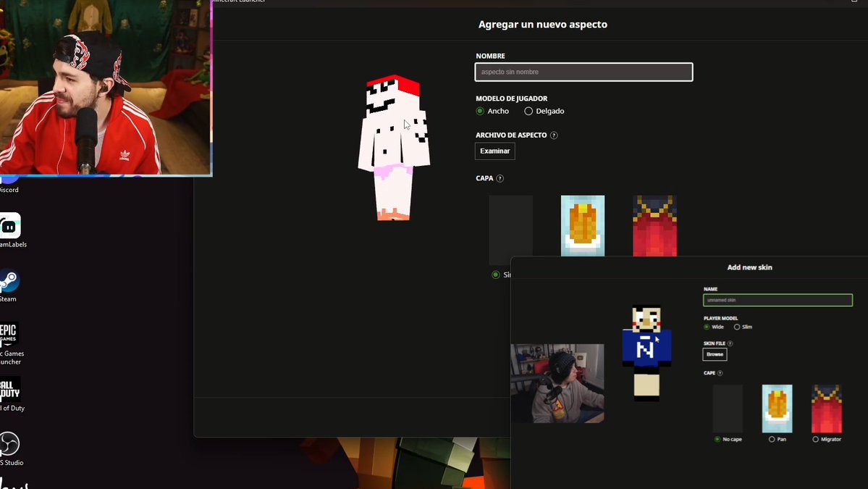Click the help icon next to ARCHIVO DE ASPECTO
The height and width of the screenshot is (489, 868).
pyautogui.click(x=554, y=135)
